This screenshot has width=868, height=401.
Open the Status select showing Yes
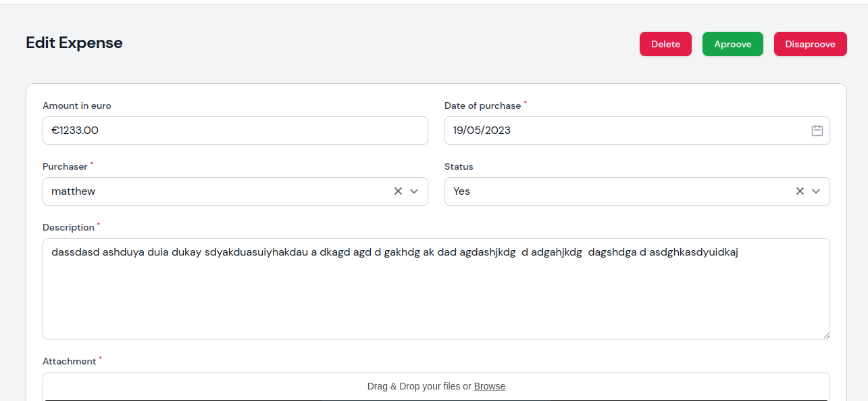click(637, 191)
